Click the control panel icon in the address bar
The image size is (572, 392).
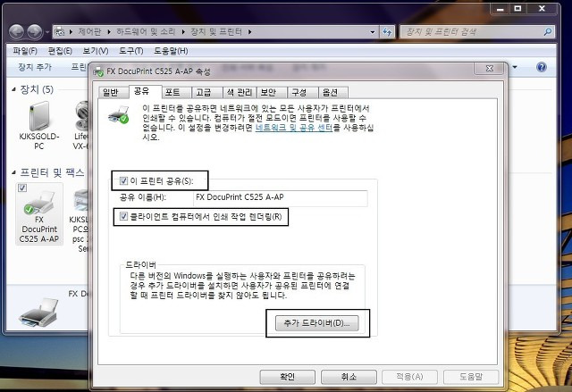click(60, 31)
